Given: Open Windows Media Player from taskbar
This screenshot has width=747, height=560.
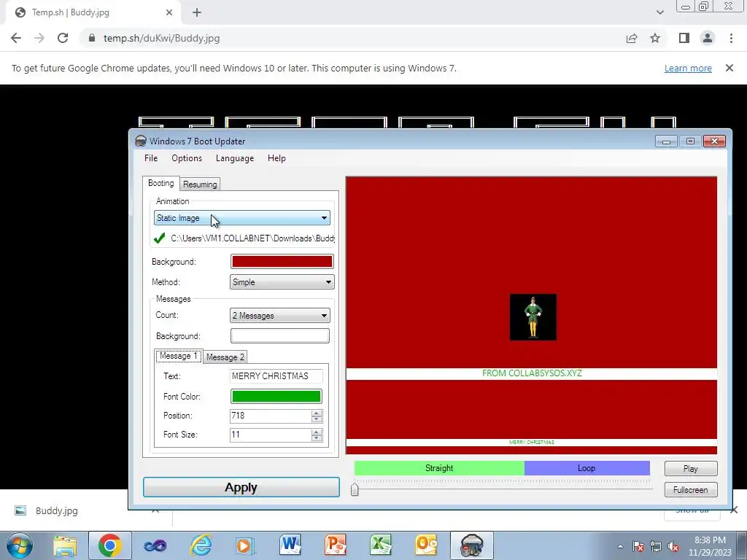Looking at the screenshot, I should pyautogui.click(x=245, y=545).
